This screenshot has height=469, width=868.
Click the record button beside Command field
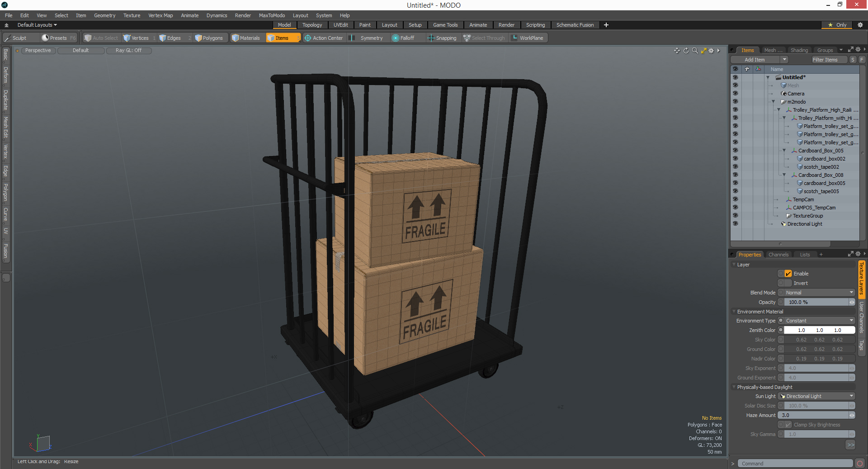click(860, 463)
